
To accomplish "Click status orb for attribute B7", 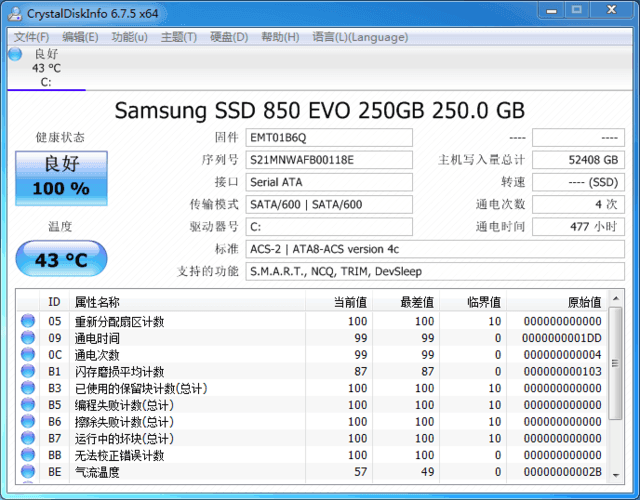I will click(28, 438).
